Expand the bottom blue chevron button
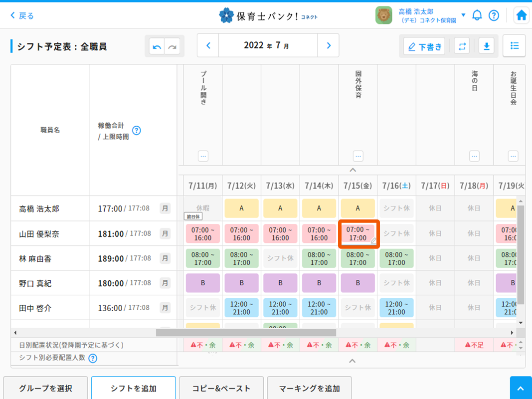Viewport: 532px width, 399px height. 521,388
